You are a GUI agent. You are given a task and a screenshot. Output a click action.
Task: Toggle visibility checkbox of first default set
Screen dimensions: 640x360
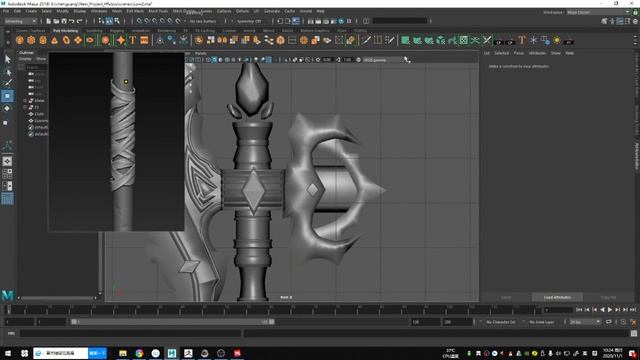pyautogui.click(x=31, y=127)
